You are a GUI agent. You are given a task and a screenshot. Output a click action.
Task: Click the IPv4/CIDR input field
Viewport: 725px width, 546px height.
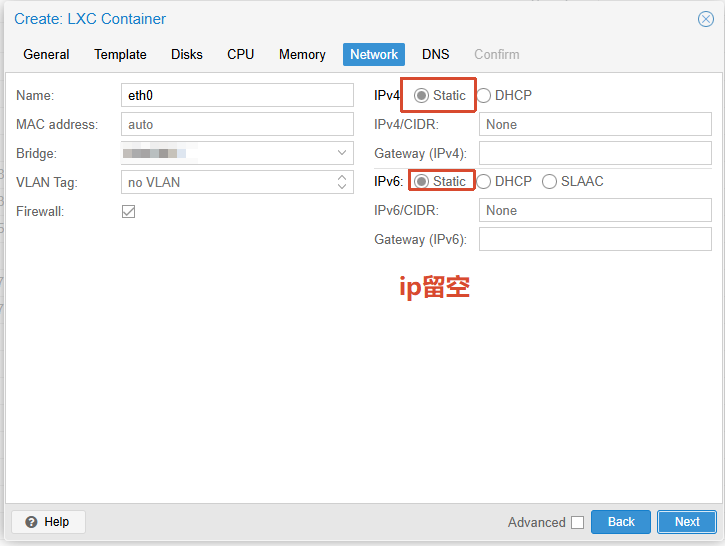click(595, 124)
